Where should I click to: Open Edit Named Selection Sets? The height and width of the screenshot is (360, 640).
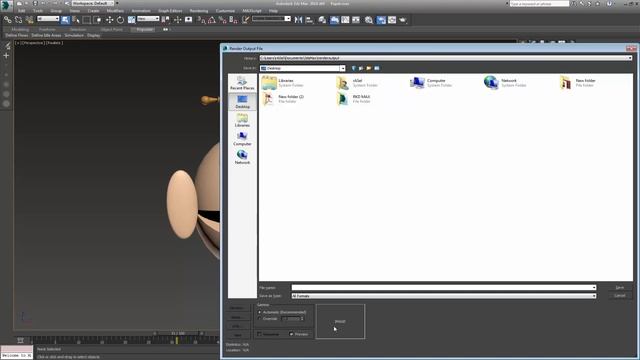click(x=245, y=20)
